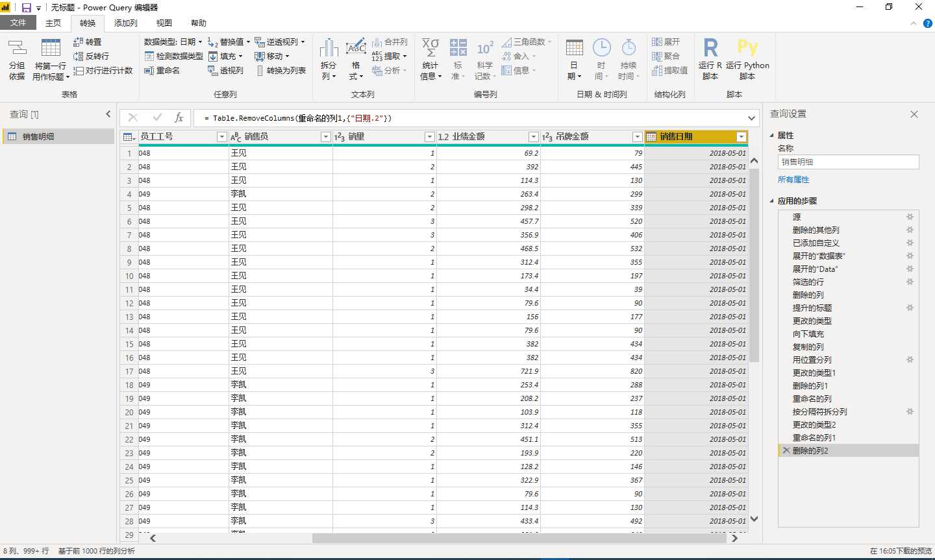The image size is (935, 560).
Task: Click the 格式 text format icon
Action: [356, 48]
